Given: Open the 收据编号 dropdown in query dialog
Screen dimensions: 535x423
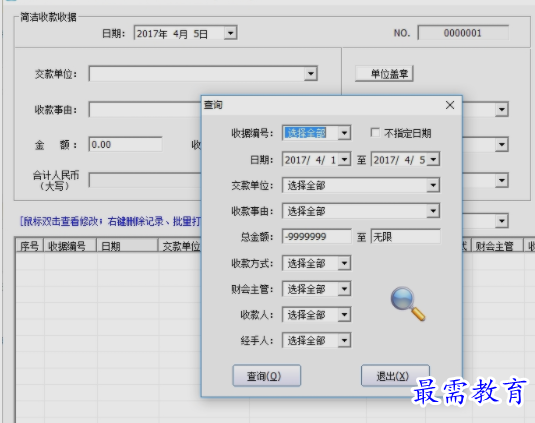Looking at the screenshot, I should coord(344,133).
